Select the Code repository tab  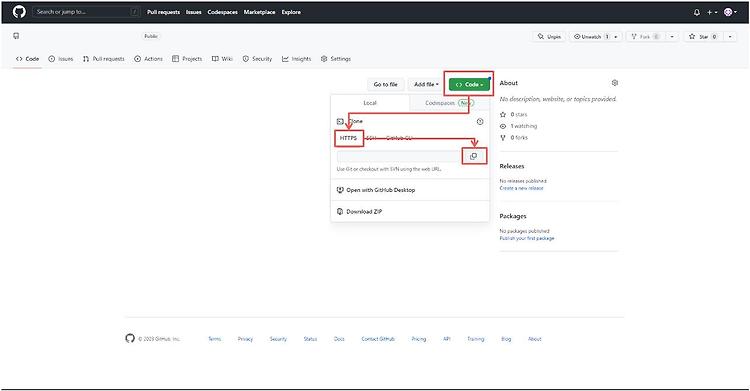pos(27,59)
